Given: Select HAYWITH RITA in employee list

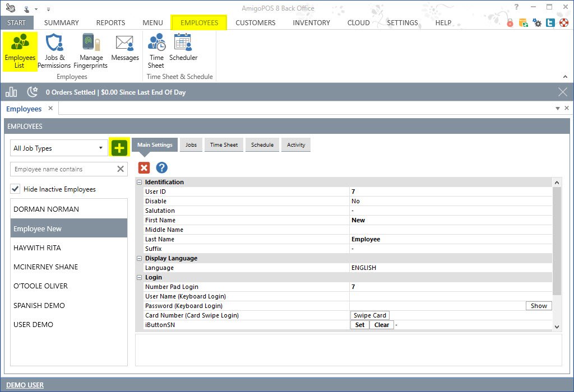Looking at the screenshot, I should click(37, 248).
